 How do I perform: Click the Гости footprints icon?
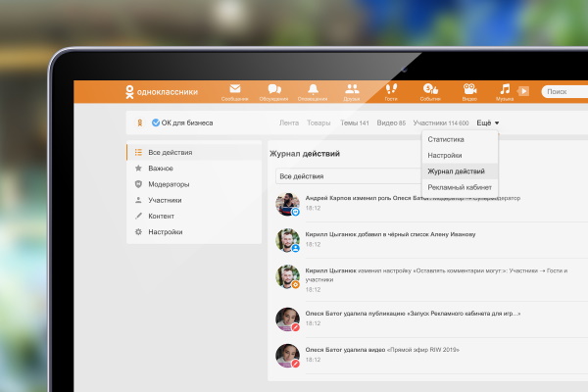click(x=391, y=90)
